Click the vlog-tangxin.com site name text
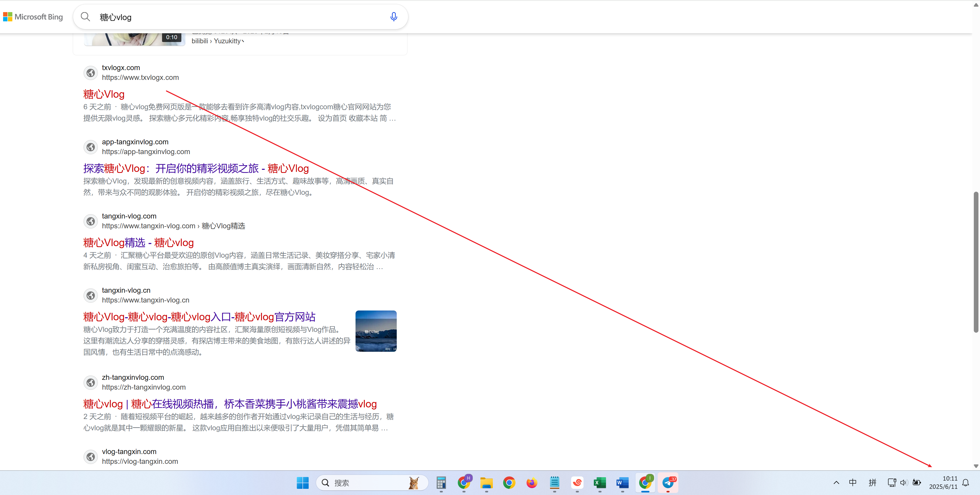 click(x=129, y=451)
